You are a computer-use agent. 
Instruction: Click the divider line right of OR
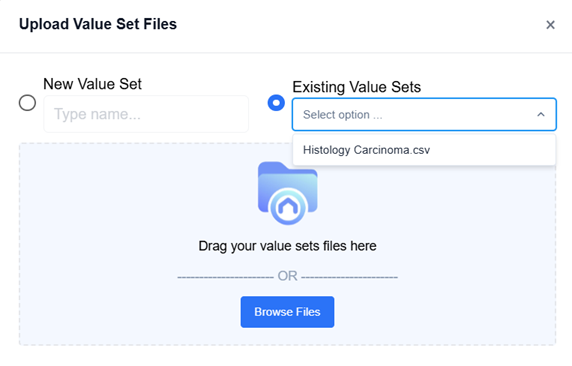349,278
